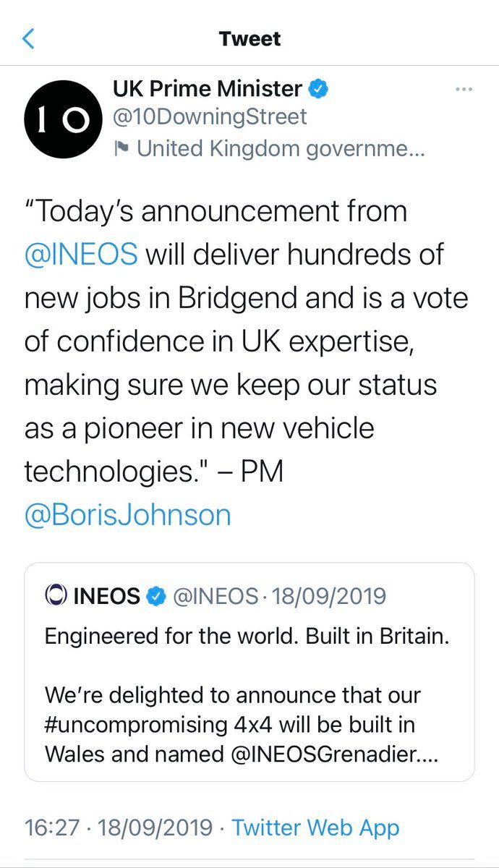Click the INEOS verified badge in quoted tweet
Viewport: 499px width, 868px height.
155,596
